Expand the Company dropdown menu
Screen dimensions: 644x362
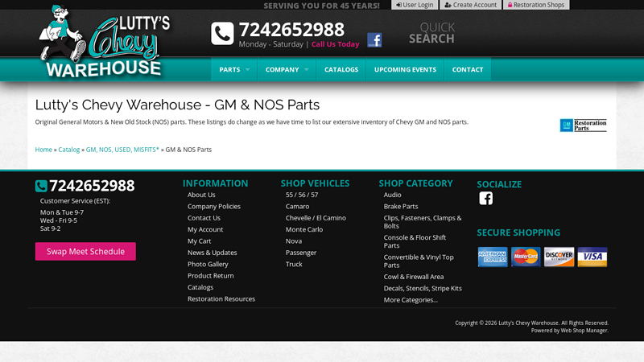tap(287, 70)
